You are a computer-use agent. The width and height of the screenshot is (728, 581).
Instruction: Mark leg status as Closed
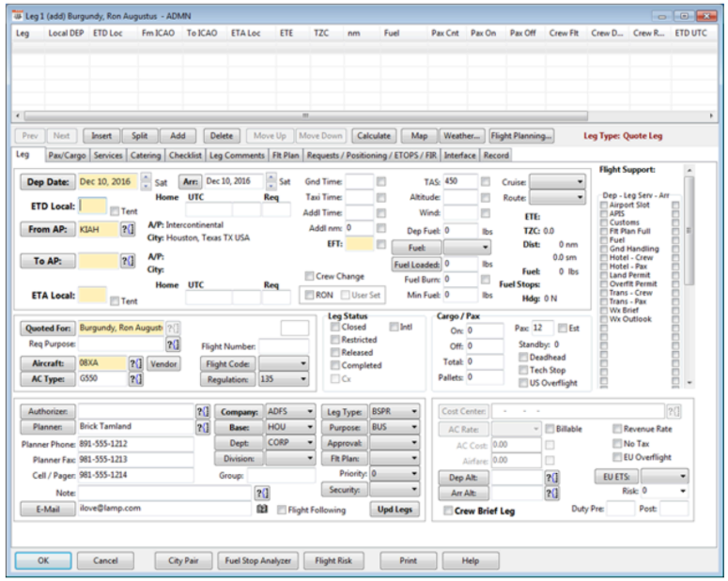click(x=335, y=328)
